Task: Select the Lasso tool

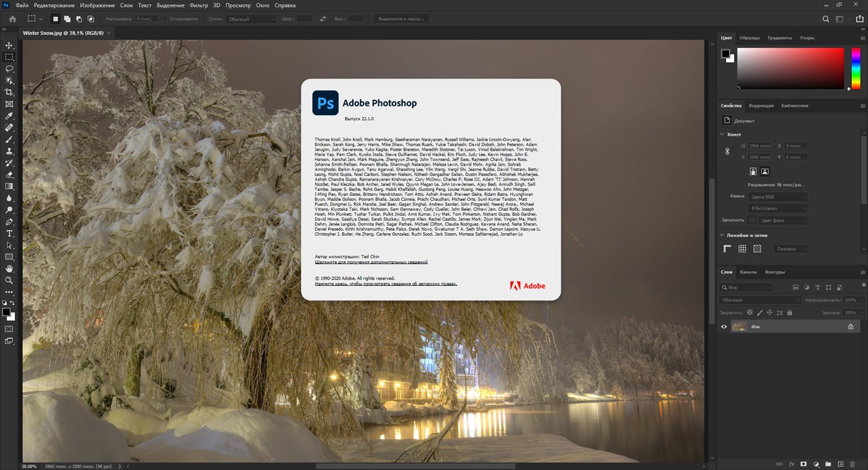Action: [9, 69]
